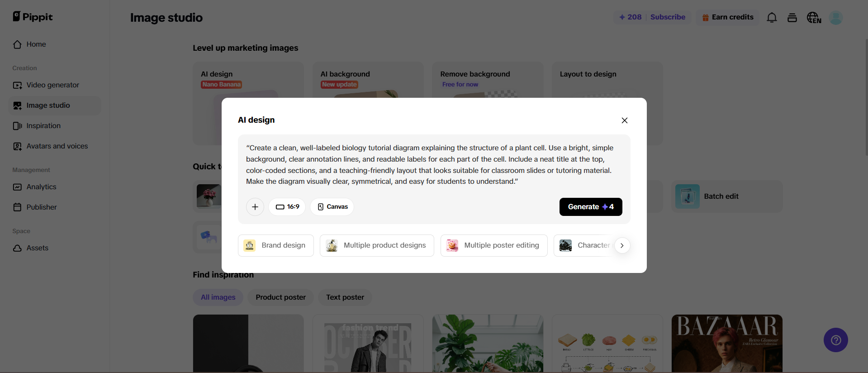Add a reference with the plus icon
Viewport: 868px width, 373px height.
coord(255,207)
